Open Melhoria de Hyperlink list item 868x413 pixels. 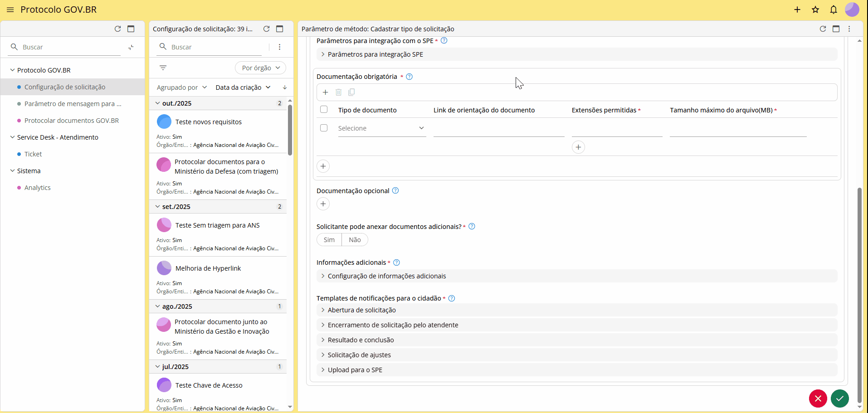(x=218, y=278)
